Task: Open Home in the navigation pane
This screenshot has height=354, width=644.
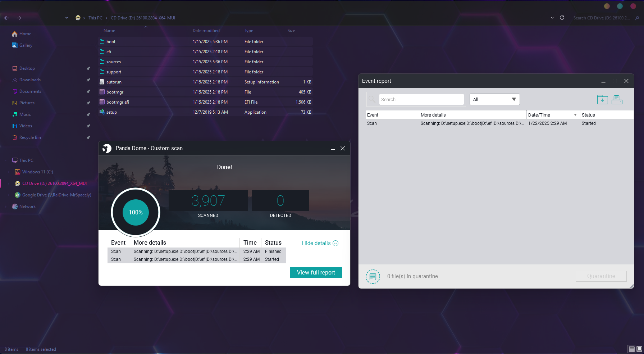Action: click(x=25, y=34)
